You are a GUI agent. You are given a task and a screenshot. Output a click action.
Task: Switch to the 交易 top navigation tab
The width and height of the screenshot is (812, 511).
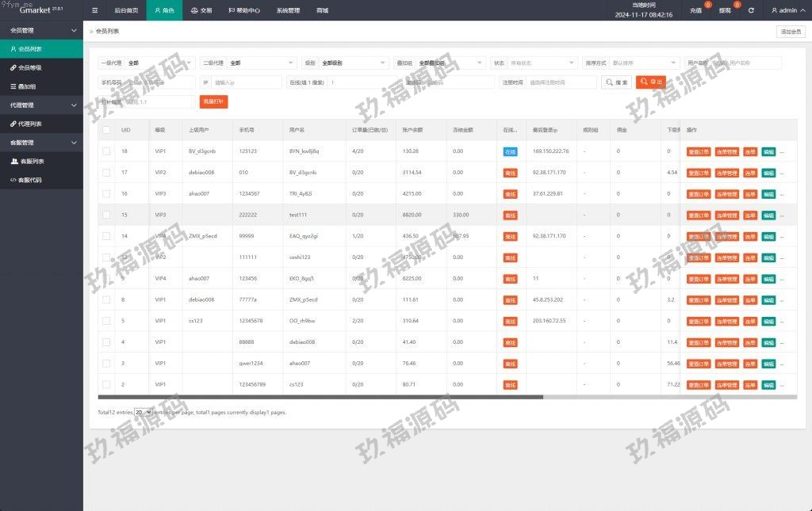(201, 11)
